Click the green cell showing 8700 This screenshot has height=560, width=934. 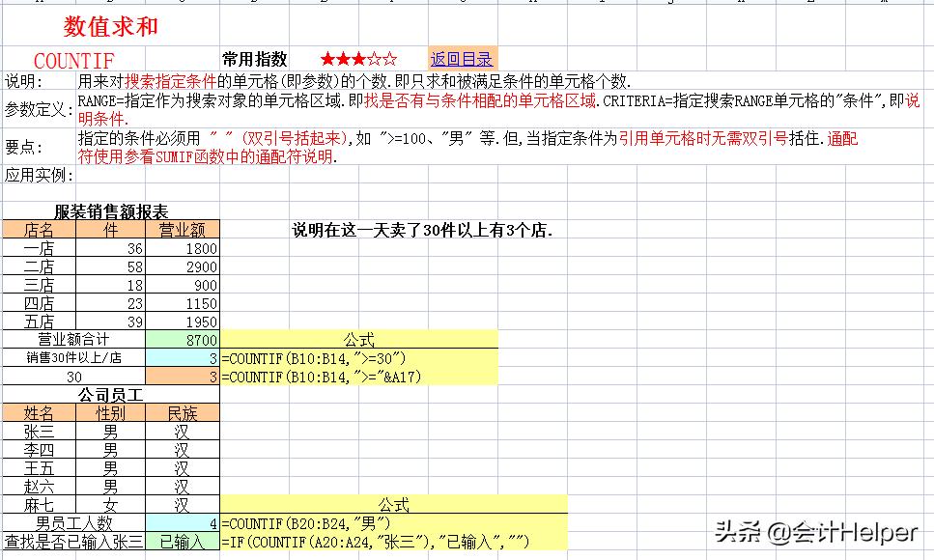click(180, 340)
